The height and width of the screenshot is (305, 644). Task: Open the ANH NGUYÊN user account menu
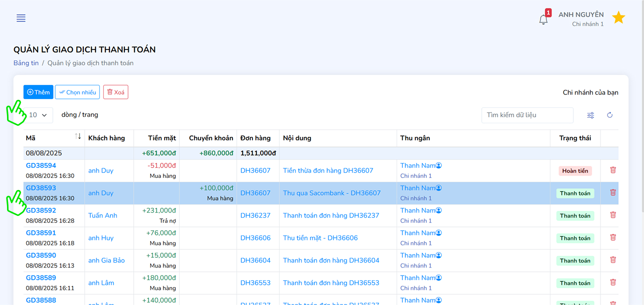(x=580, y=19)
